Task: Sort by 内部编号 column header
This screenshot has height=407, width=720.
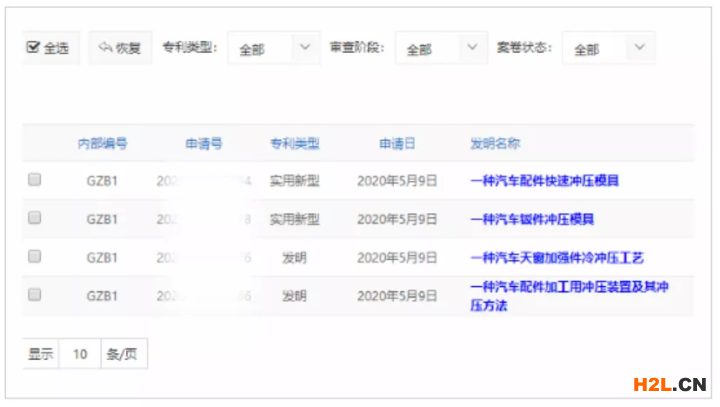Action: (x=102, y=144)
